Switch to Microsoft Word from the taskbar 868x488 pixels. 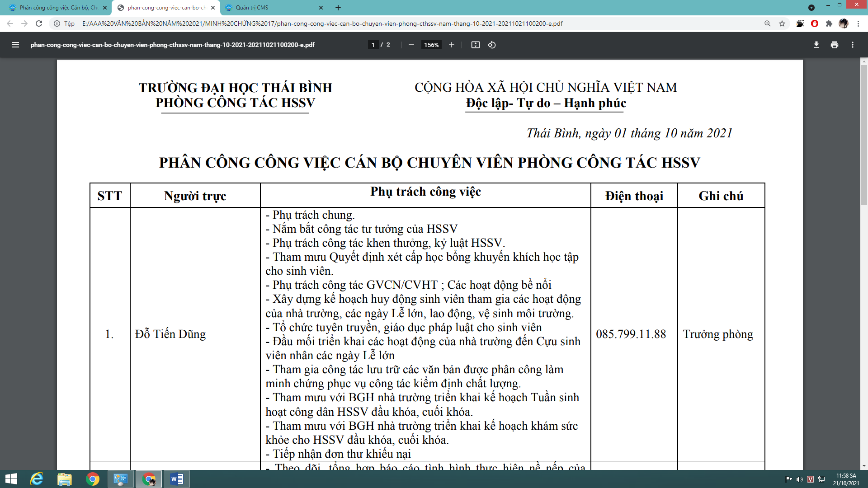177,479
